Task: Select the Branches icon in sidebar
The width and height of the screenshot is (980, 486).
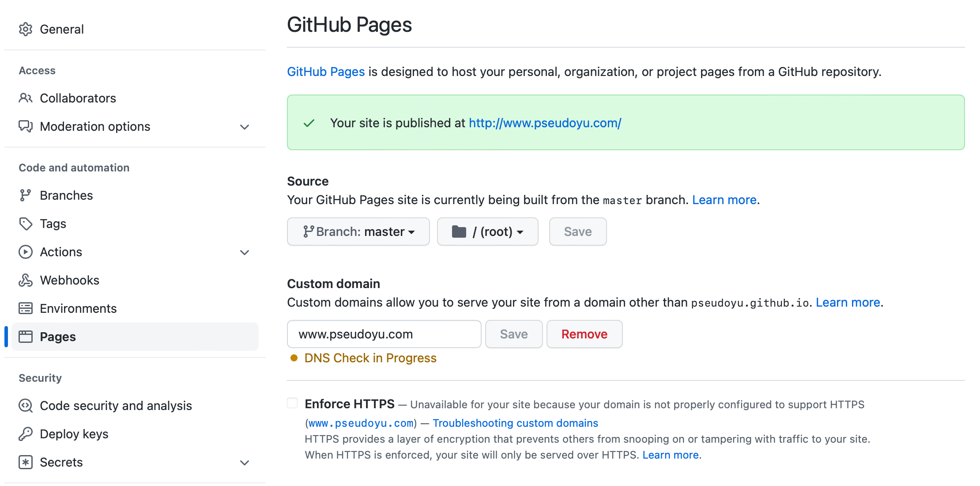Action: click(x=26, y=195)
